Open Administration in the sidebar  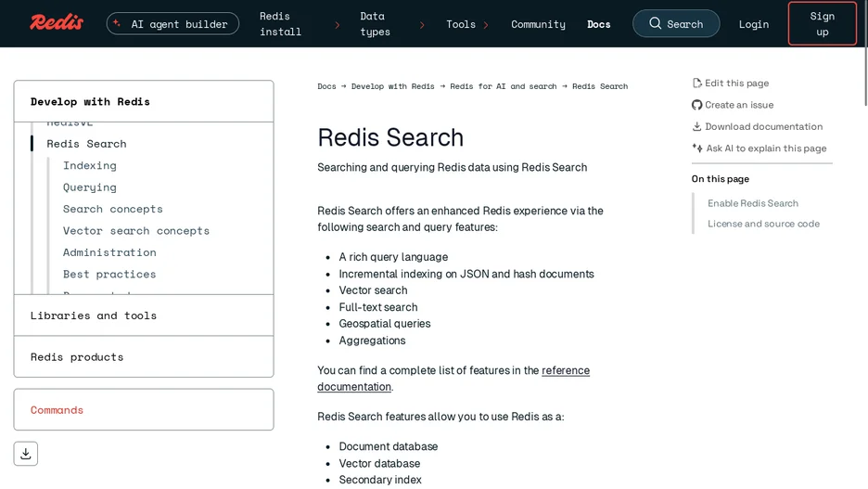tap(109, 252)
